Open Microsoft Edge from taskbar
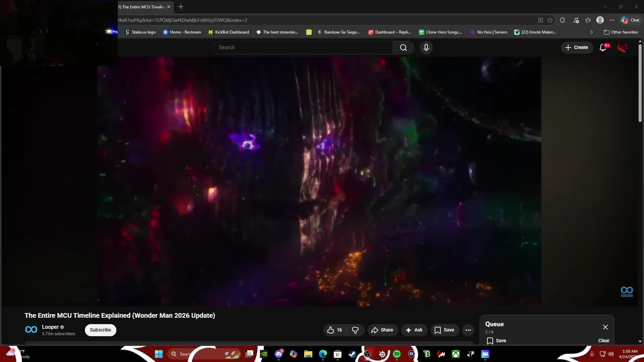This screenshot has width=644, height=362. click(x=323, y=354)
